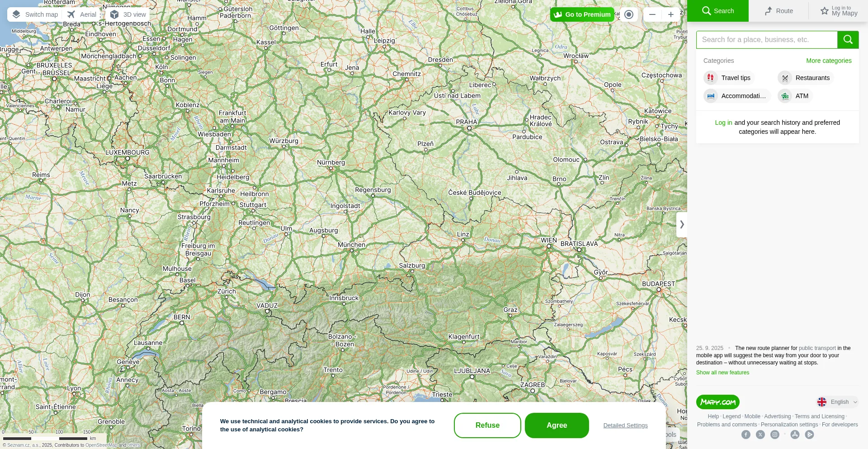
Task: Open the English language dropdown
Action: point(837,402)
